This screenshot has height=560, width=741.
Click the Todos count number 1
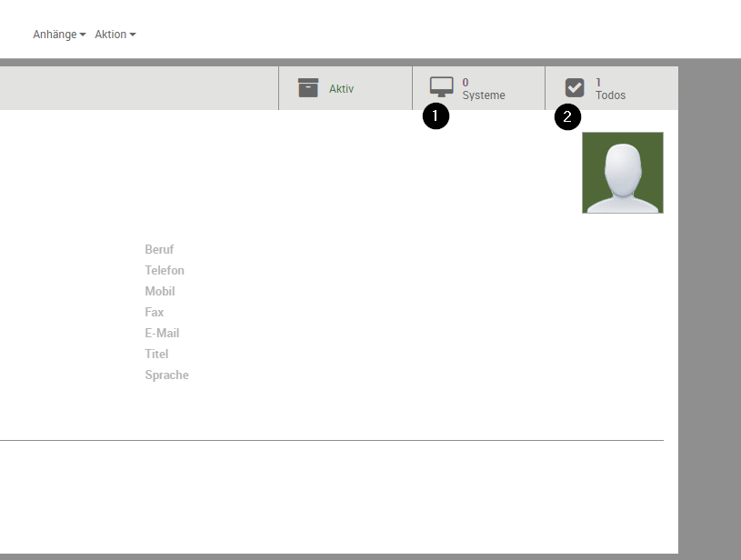[x=598, y=82]
